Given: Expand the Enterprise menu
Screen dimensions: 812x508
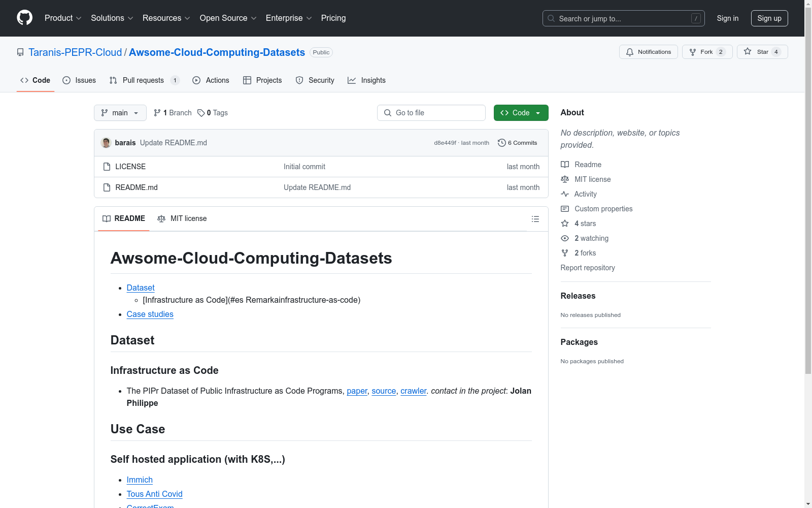Looking at the screenshot, I should [289, 18].
